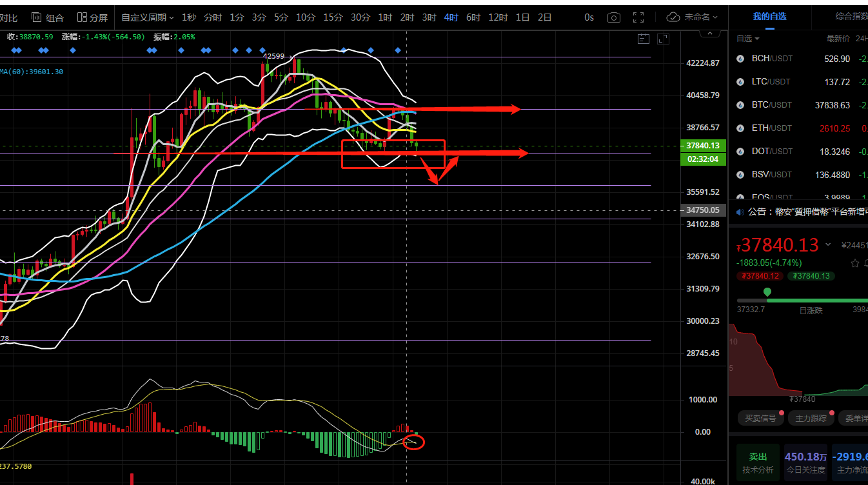Expand the 自选 list filter dropdown
868x485 pixels.
pyautogui.click(x=748, y=39)
